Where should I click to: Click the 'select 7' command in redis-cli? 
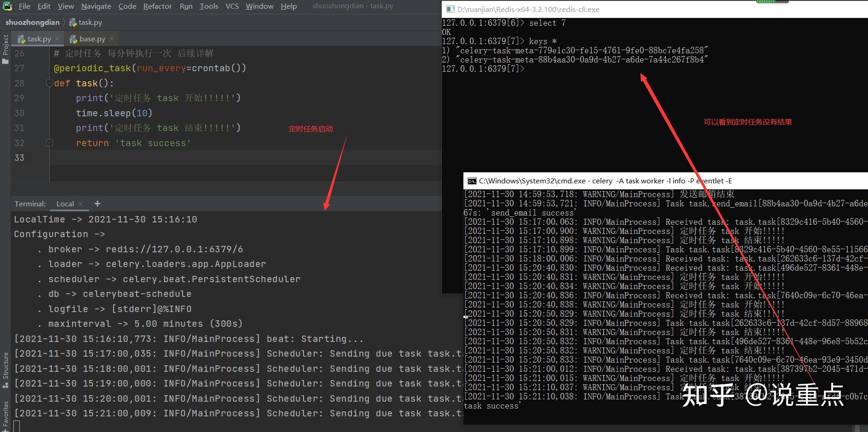click(547, 23)
